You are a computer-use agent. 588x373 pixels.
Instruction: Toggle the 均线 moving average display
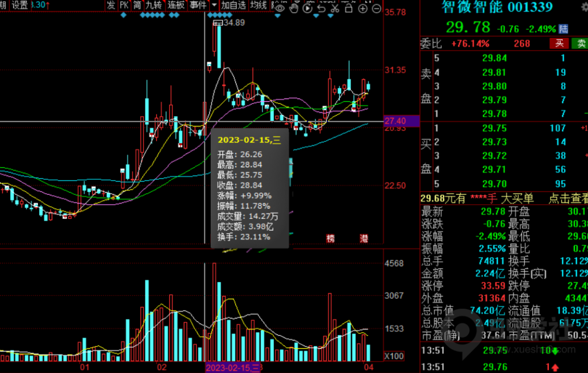(258, 5)
